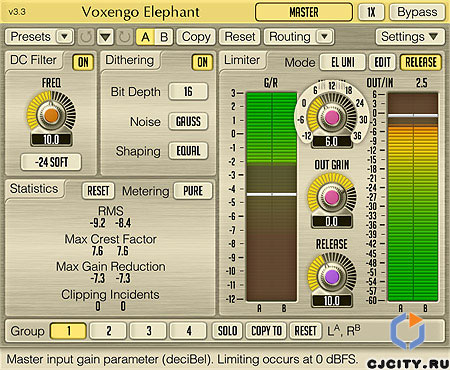Click the redo arrow icon before A
The image size is (450, 370).
click(125, 37)
